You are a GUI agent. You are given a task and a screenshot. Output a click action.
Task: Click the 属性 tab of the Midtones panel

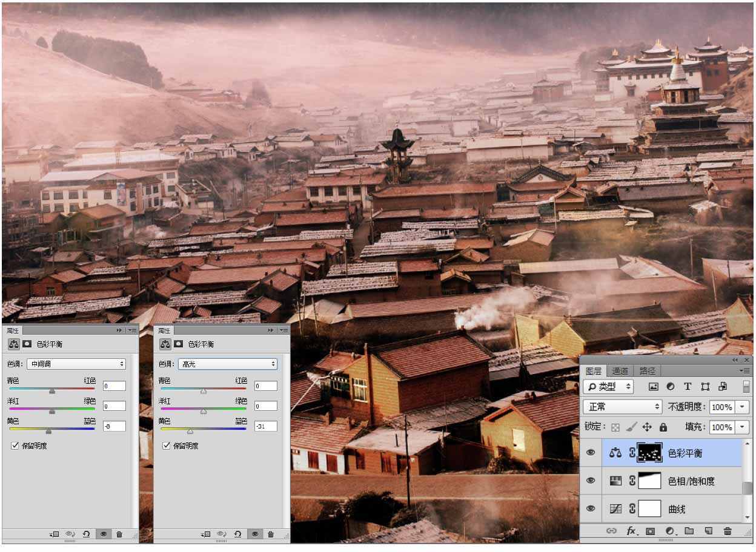pyautogui.click(x=13, y=330)
